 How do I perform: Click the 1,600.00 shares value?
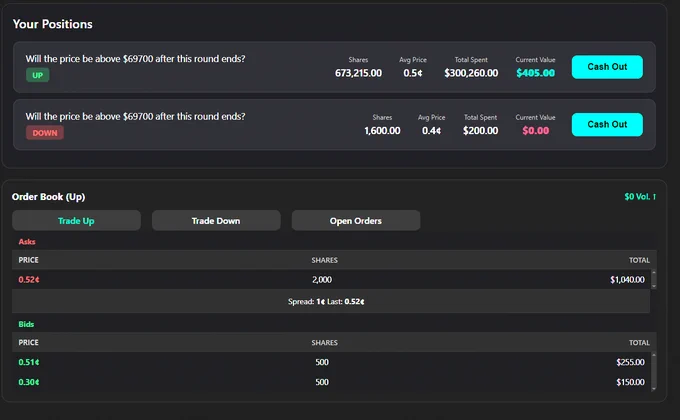point(382,131)
